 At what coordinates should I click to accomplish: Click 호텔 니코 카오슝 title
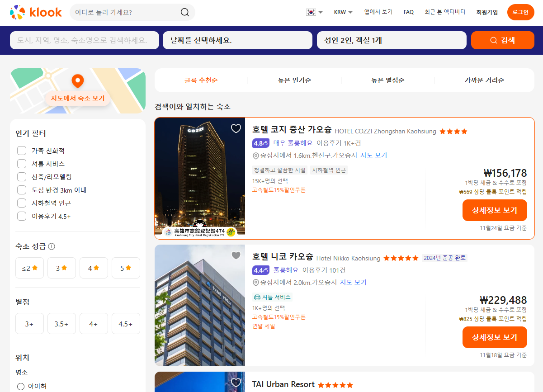pos(283,257)
